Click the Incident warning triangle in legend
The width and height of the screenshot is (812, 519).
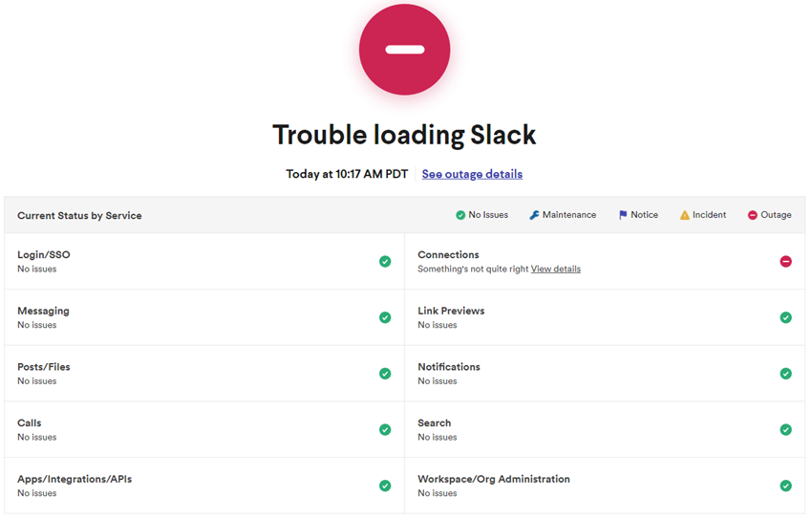684,215
